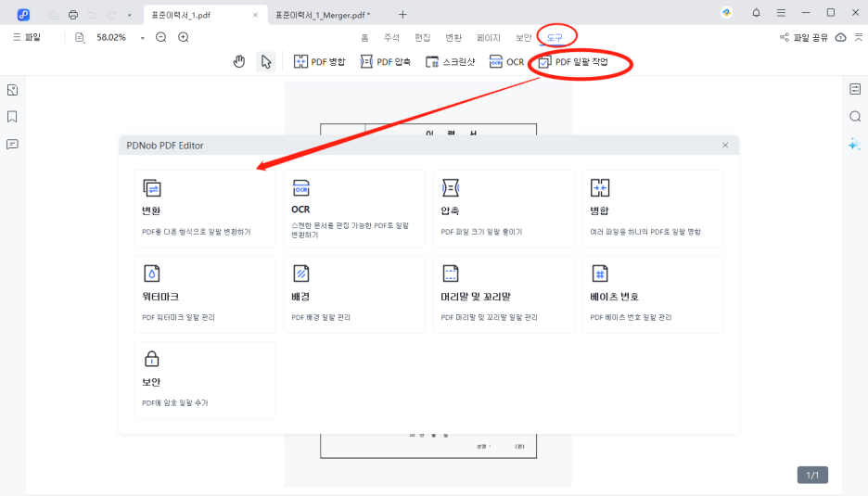Click the 파일 공유 share button
The width and height of the screenshot is (868, 496).
click(x=804, y=38)
